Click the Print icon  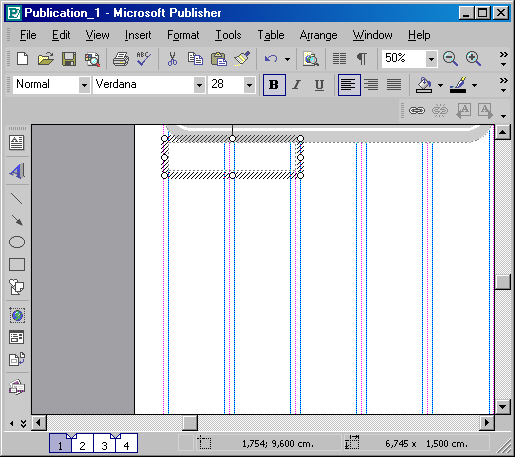coord(121,59)
